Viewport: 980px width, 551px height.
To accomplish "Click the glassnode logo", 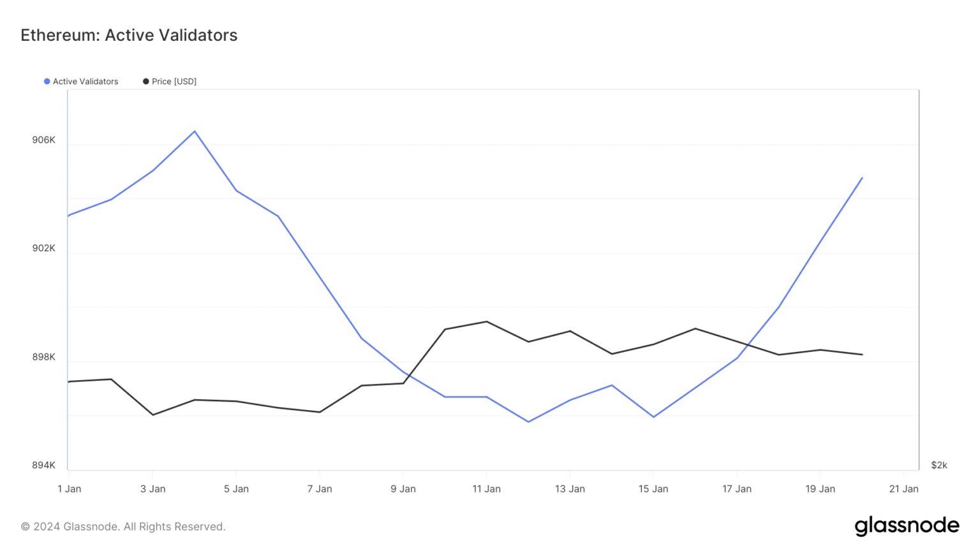I will point(907,526).
